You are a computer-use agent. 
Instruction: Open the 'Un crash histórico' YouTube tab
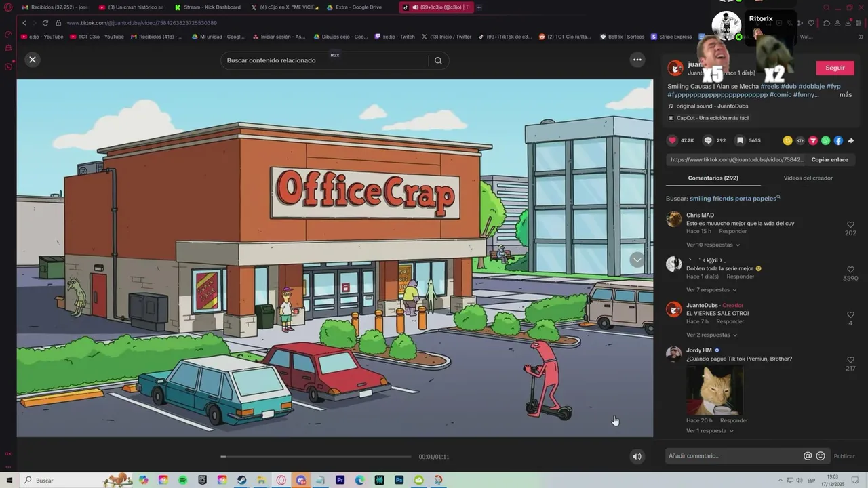pyautogui.click(x=132, y=7)
